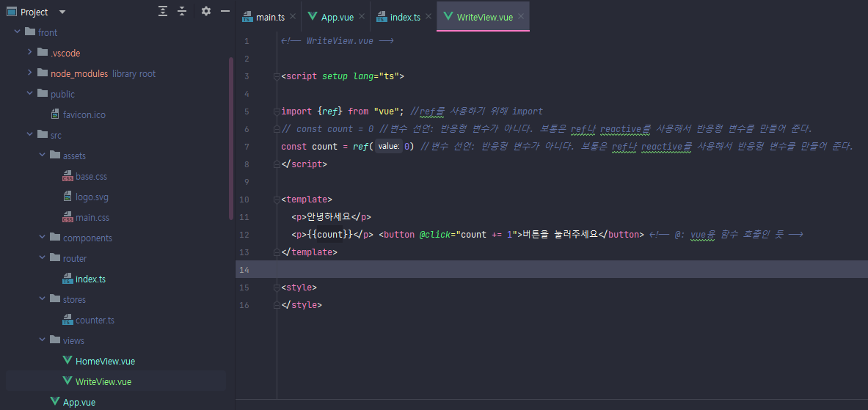The height and width of the screenshot is (410, 868).
Task: Click line number 14 in the gutter
Action: (245, 270)
